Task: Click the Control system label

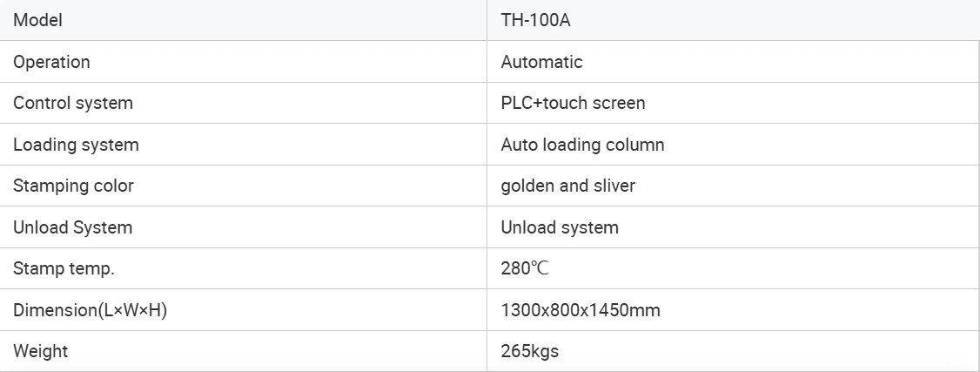Action: coord(73,103)
